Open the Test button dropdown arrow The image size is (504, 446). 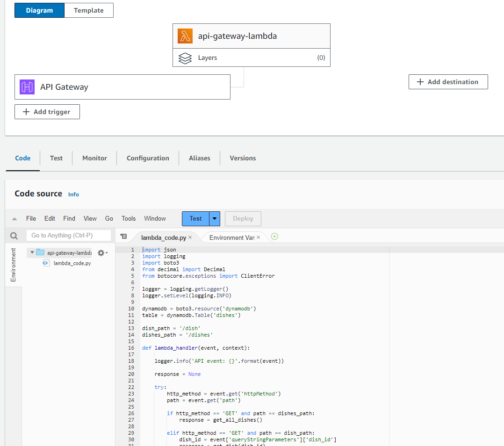click(x=215, y=218)
